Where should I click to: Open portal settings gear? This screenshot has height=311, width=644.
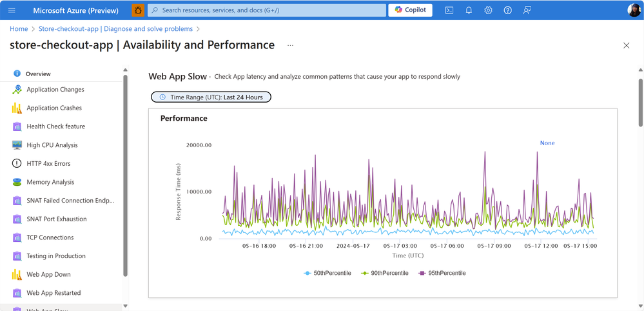pyautogui.click(x=488, y=10)
